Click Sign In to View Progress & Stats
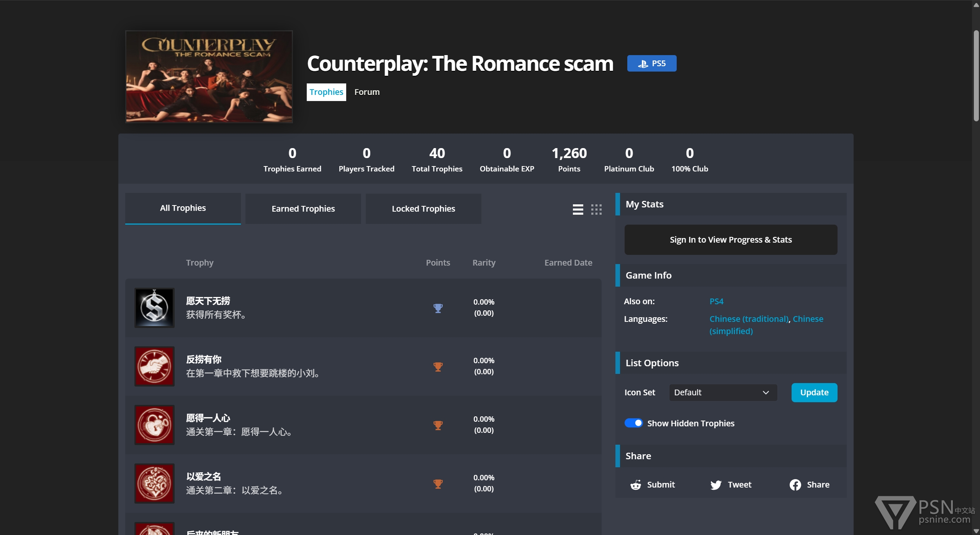 point(730,240)
